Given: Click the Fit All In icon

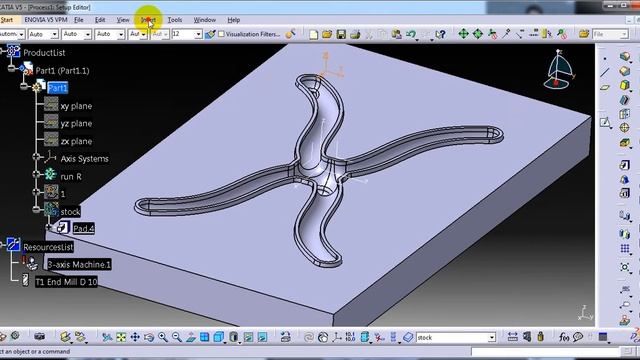Looking at the screenshot, I should 121,337.
